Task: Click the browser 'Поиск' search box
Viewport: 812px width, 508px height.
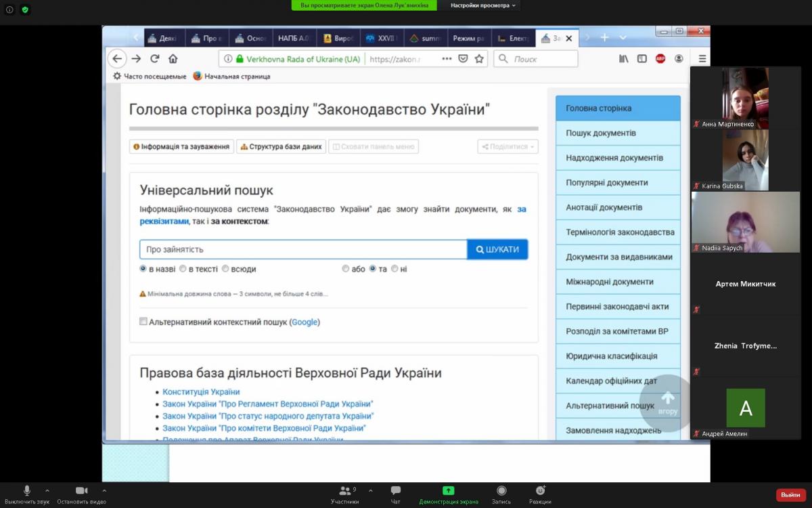Action: coord(536,59)
